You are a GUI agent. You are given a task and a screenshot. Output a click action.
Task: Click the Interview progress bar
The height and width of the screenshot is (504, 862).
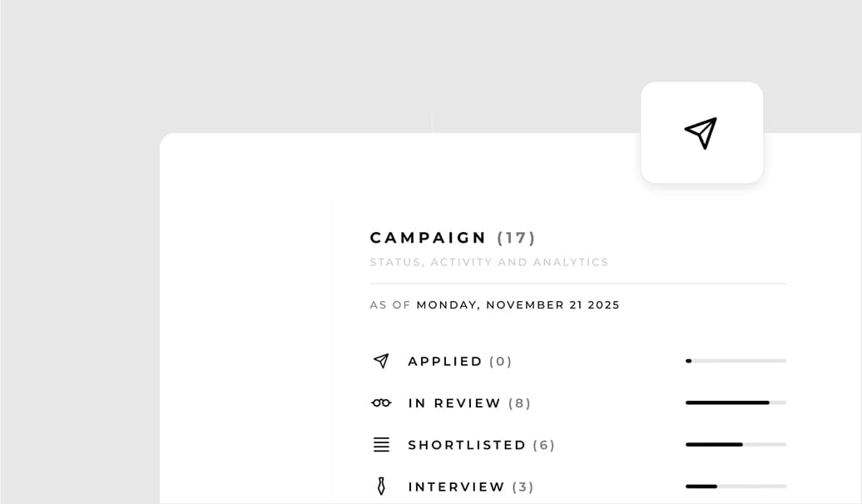pos(736,486)
